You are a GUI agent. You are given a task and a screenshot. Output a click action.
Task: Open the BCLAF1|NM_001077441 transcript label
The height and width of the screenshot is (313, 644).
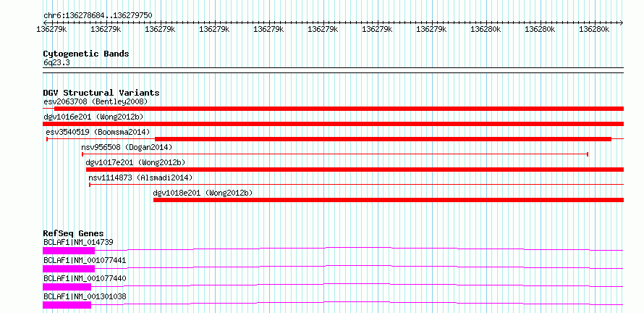tap(85, 260)
